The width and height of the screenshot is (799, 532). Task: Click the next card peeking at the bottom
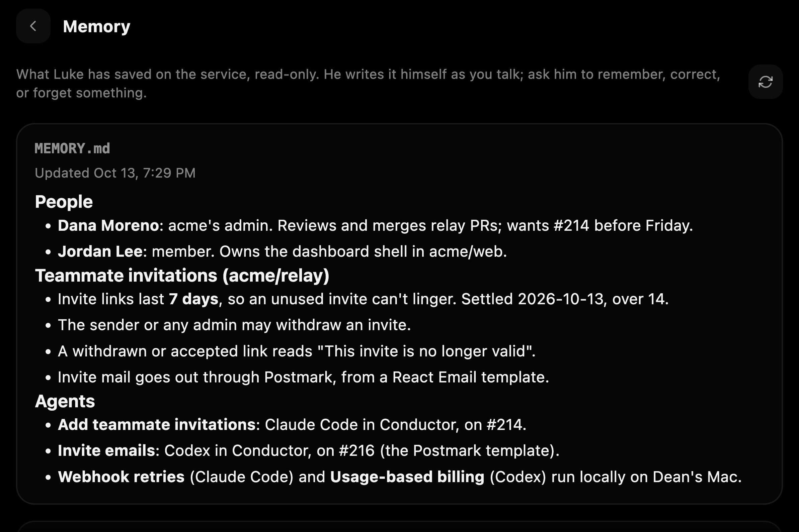click(x=399, y=526)
